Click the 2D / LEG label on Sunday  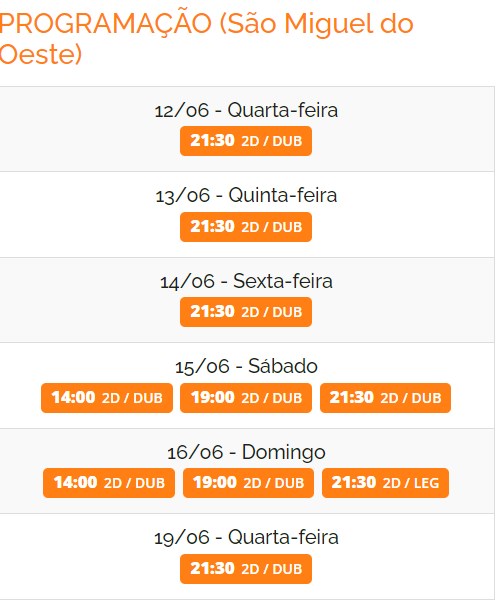[x=411, y=483]
